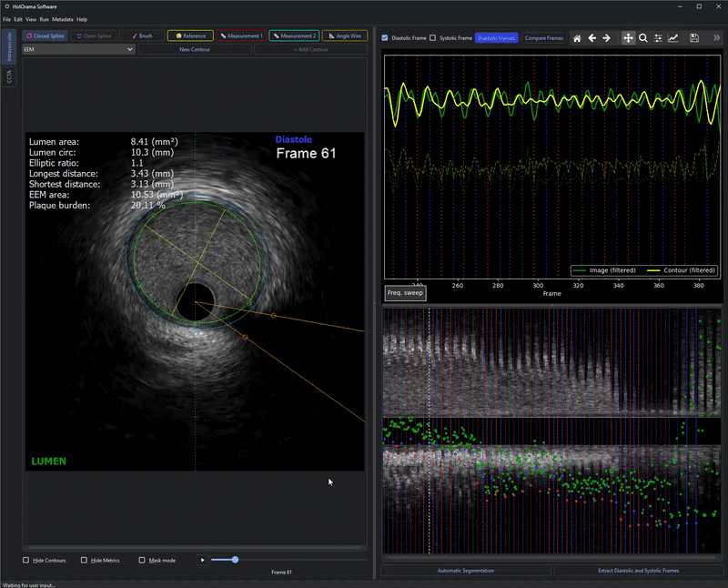Enable the Mask mode checkbox
This screenshot has width=728, height=588.
(142, 560)
